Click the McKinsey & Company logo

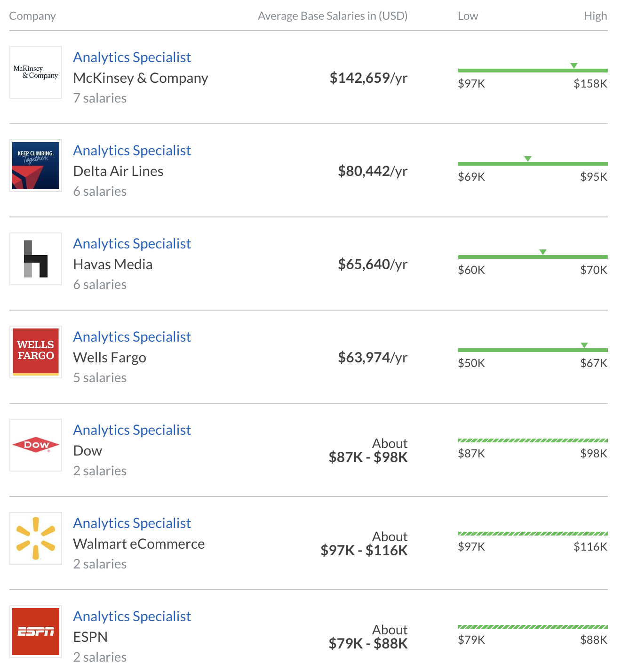tap(36, 72)
